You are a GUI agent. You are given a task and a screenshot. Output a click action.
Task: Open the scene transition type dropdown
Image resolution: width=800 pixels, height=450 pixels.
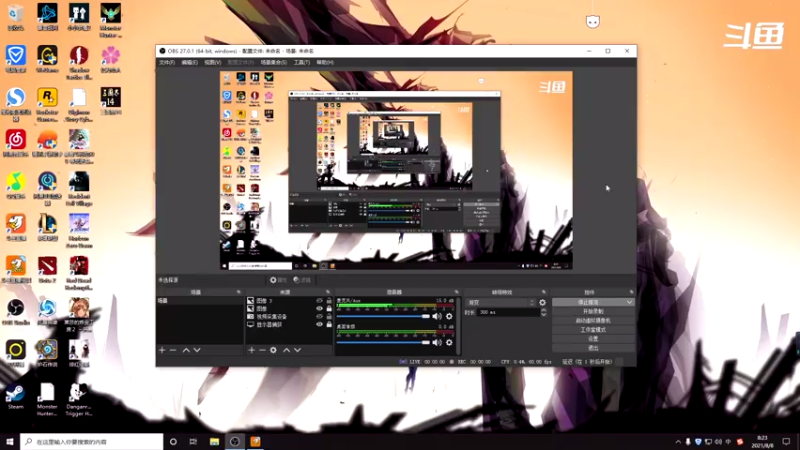(x=501, y=303)
